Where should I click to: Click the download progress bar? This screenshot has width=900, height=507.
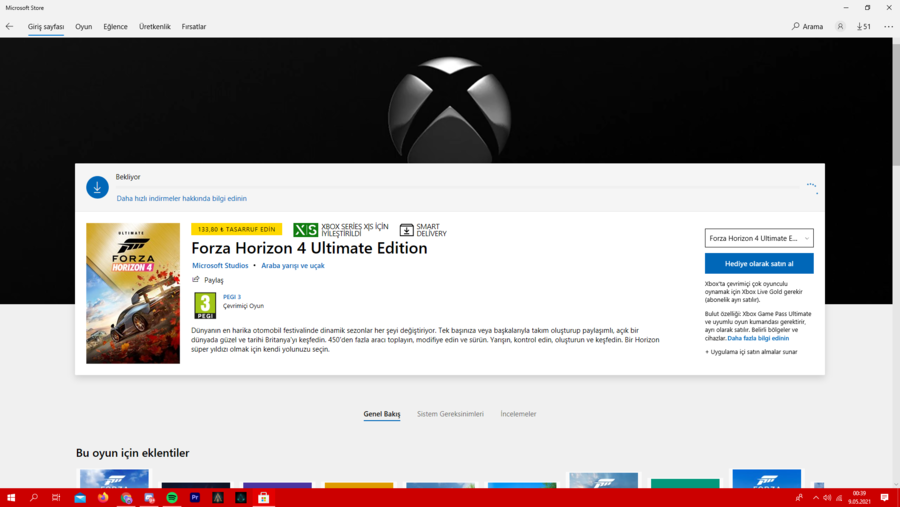click(x=457, y=187)
